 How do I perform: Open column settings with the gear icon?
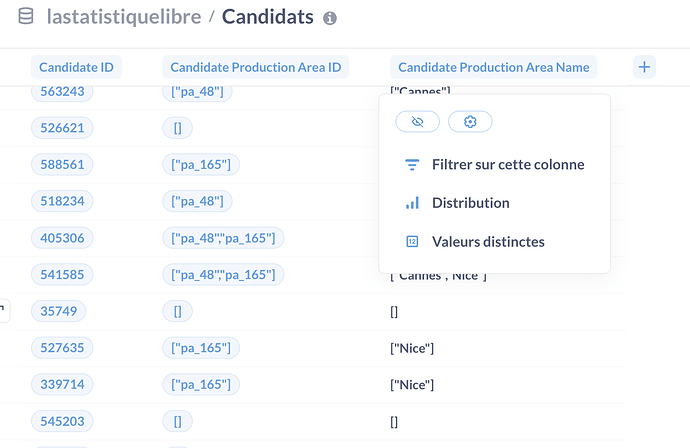(x=470, y=121)
